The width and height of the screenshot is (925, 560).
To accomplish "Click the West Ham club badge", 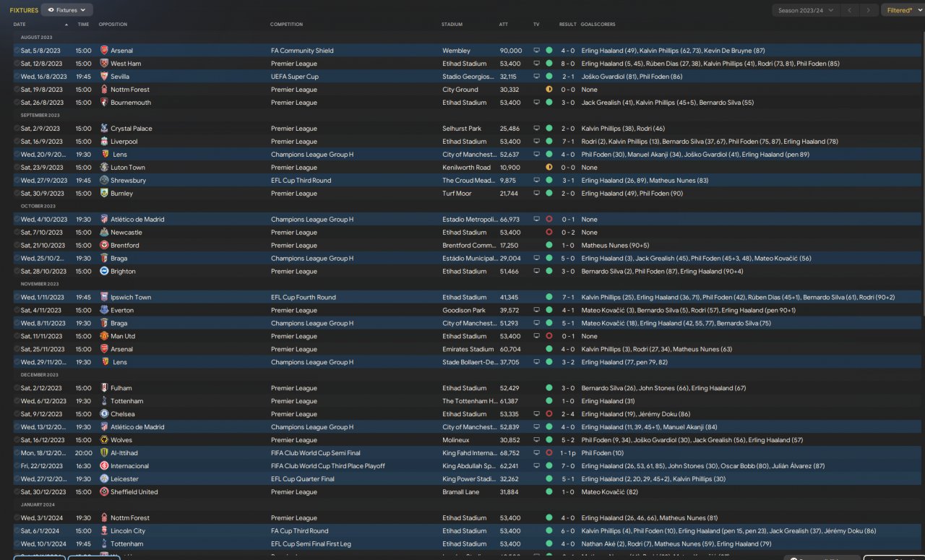I will (x=104, y=64).
